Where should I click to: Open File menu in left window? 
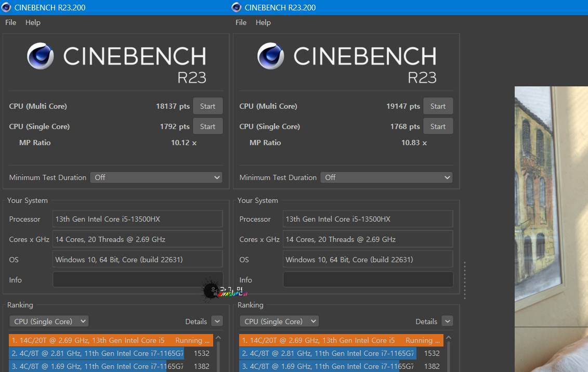coord(11,22)
